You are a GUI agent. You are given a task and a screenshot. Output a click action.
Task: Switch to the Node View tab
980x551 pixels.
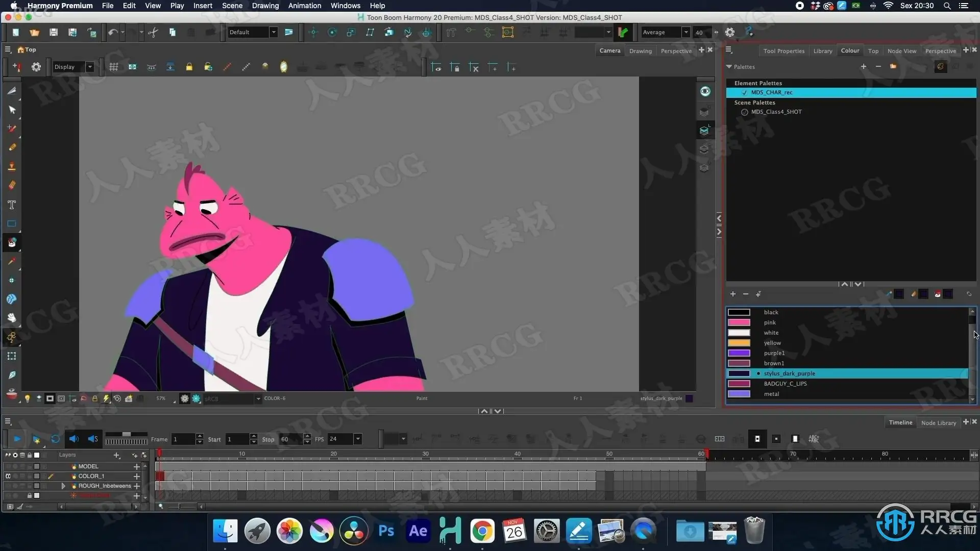(x=901, y=51)
